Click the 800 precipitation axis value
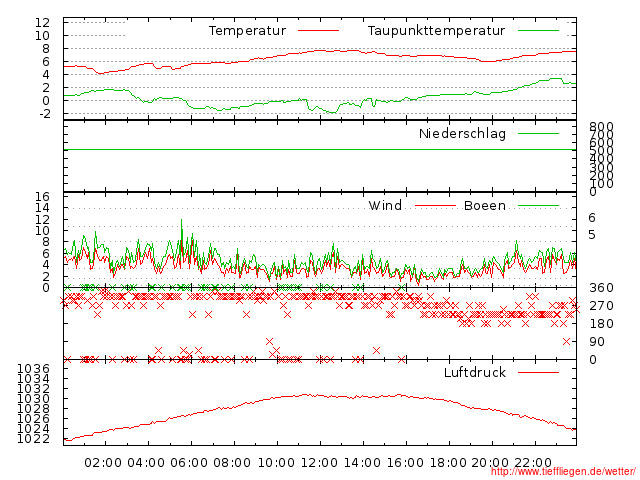The width and height of the screenshot is (640, 480). tap(600, 127)
